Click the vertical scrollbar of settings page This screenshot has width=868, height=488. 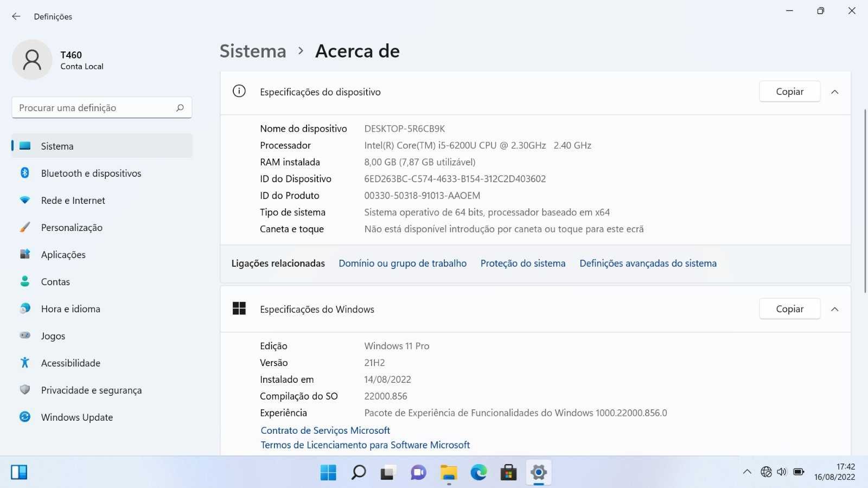click(x=865, y=201)
